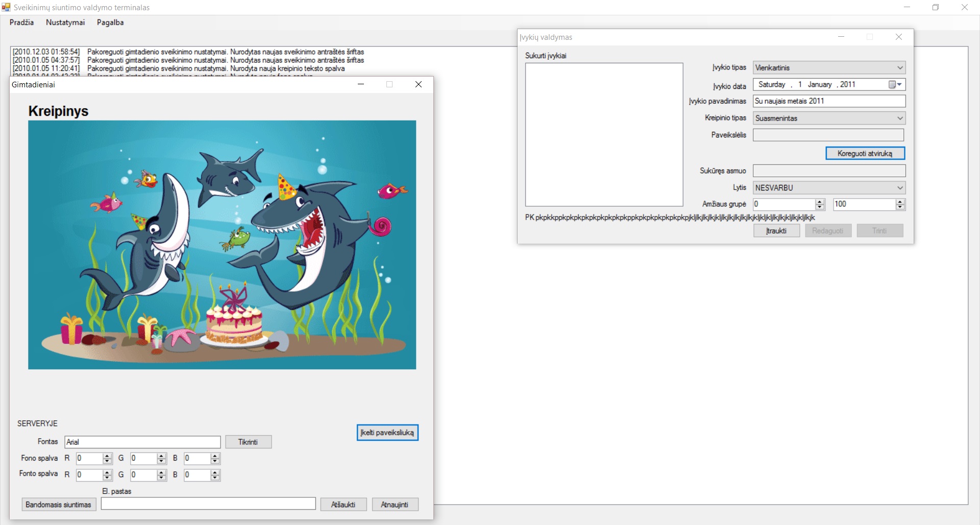Viewport: 980px width, 525px height.
Task: Close the Gimtadieniai window
Action: 419,84
